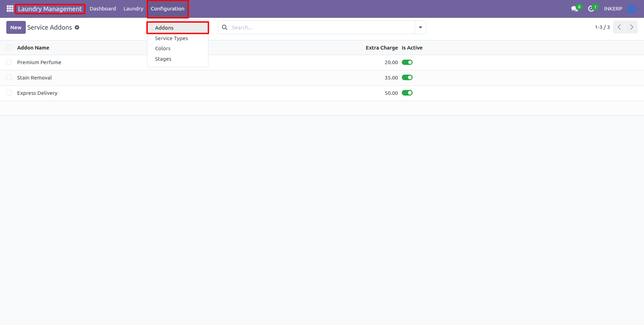This screenshot has height=325, width=644.
Task: Toggle Is Active for Premium Perfume
Action: (x=407, y=62)
